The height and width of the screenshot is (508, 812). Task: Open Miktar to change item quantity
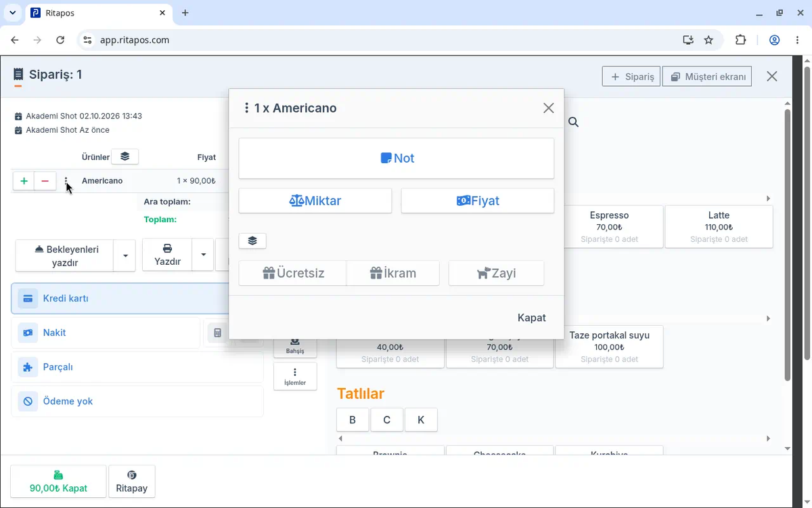pos(315,200)
